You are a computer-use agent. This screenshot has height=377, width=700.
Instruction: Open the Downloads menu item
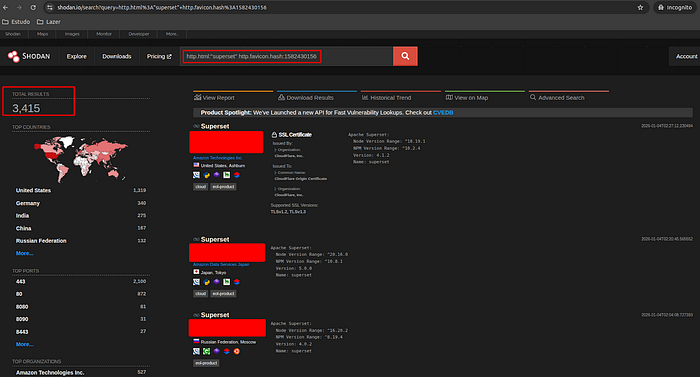[117, 56]
